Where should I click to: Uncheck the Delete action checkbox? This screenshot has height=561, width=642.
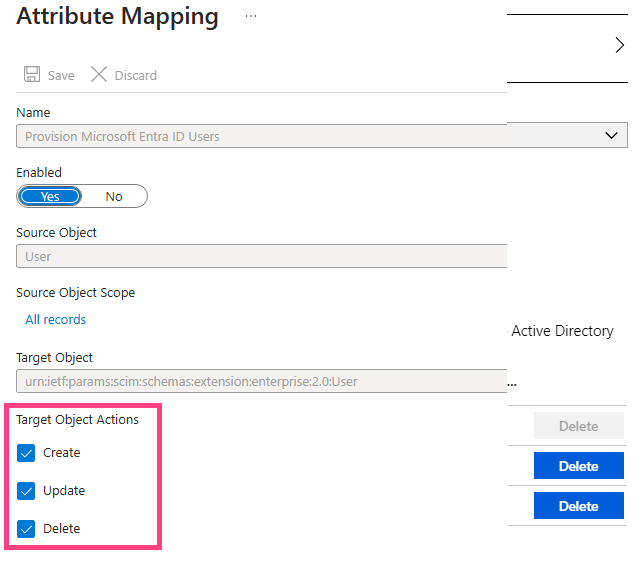[26, 529]
